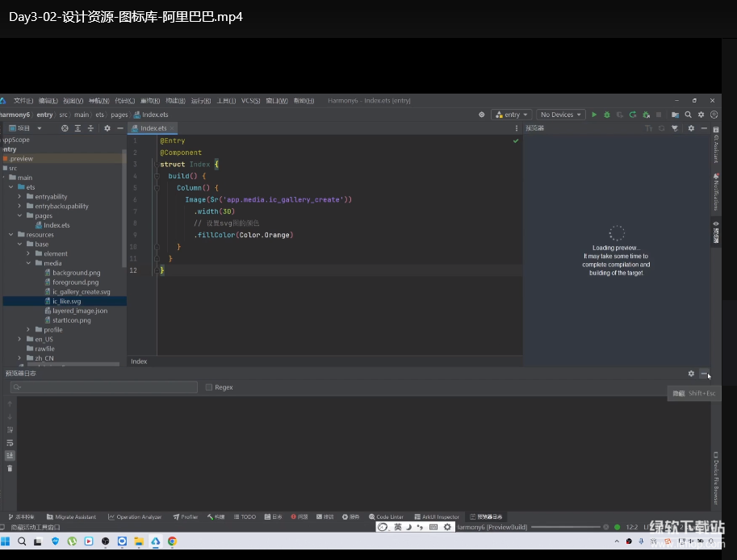Collapse the resources folder
The width and height of the screenshot is (737, 560).
tap(10, 235)
